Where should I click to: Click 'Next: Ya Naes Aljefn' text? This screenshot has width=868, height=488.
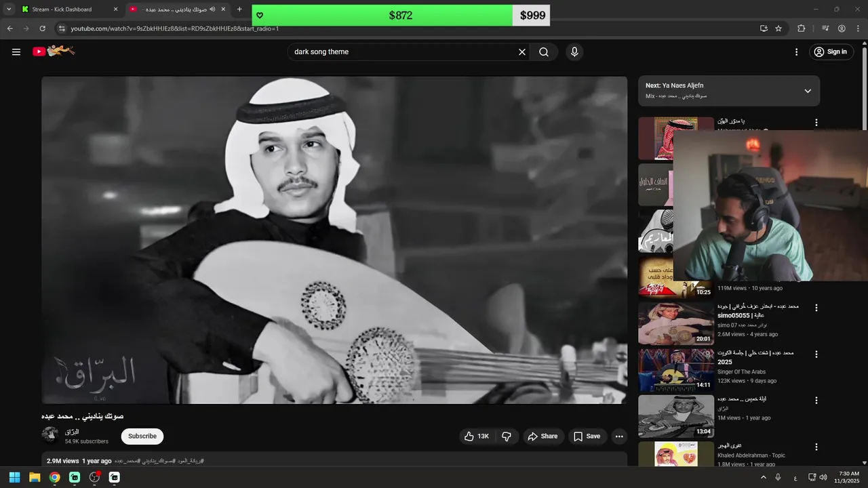click(x=674, y=85)
